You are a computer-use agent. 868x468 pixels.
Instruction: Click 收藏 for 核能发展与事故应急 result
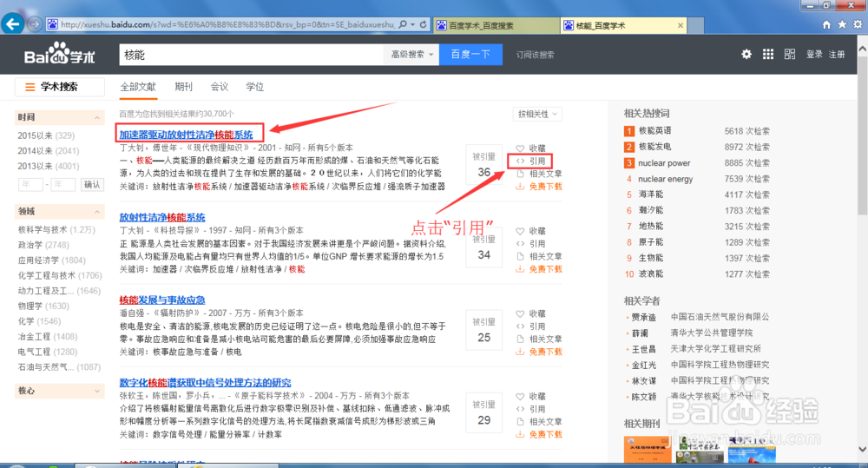click(x=530, y=313)
